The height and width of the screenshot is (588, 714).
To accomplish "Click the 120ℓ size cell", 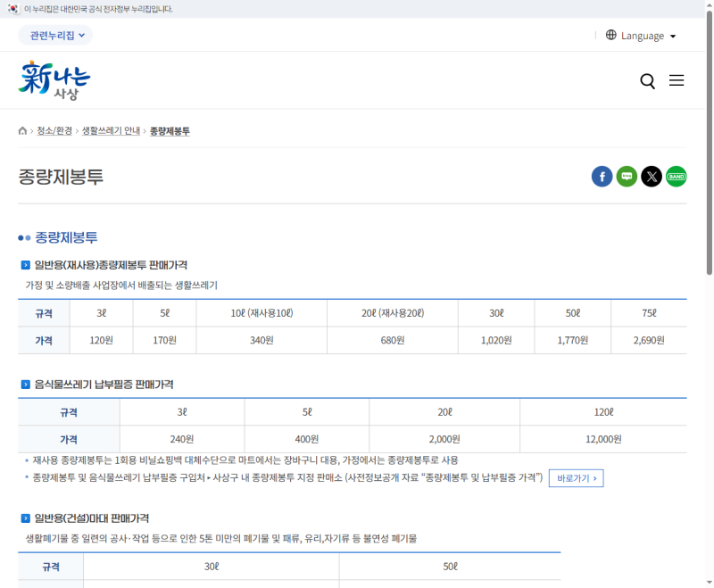I will point(603,412).
